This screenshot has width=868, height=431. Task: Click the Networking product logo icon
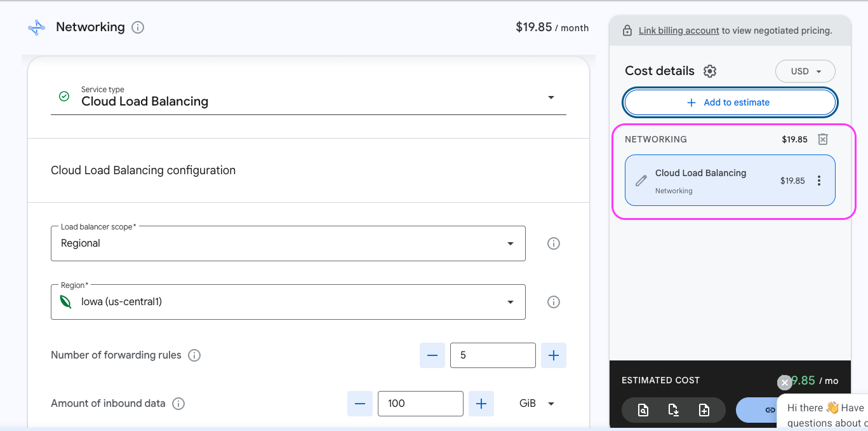coord(36,28)
